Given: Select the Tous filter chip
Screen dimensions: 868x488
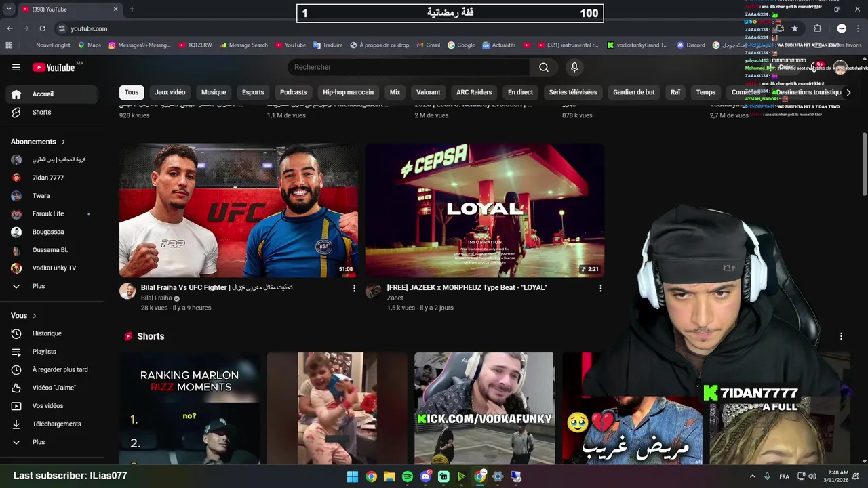Looking at the screenshot, I should pos(132,92).
